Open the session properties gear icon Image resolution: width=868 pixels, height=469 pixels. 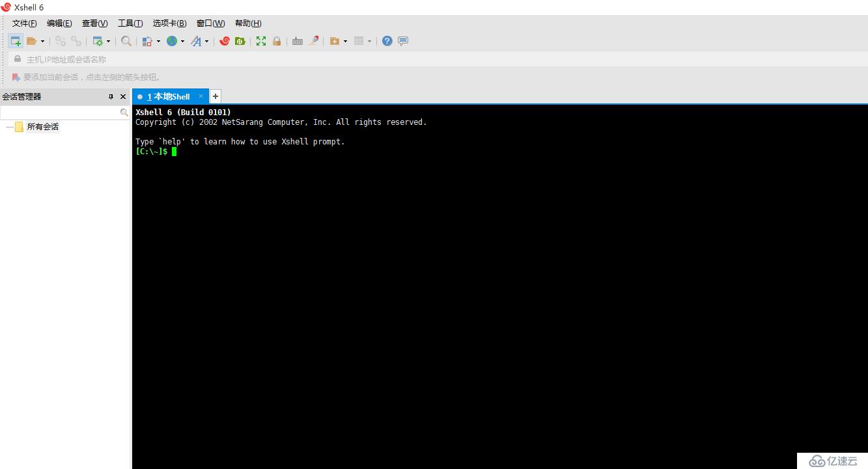[98, 41]
